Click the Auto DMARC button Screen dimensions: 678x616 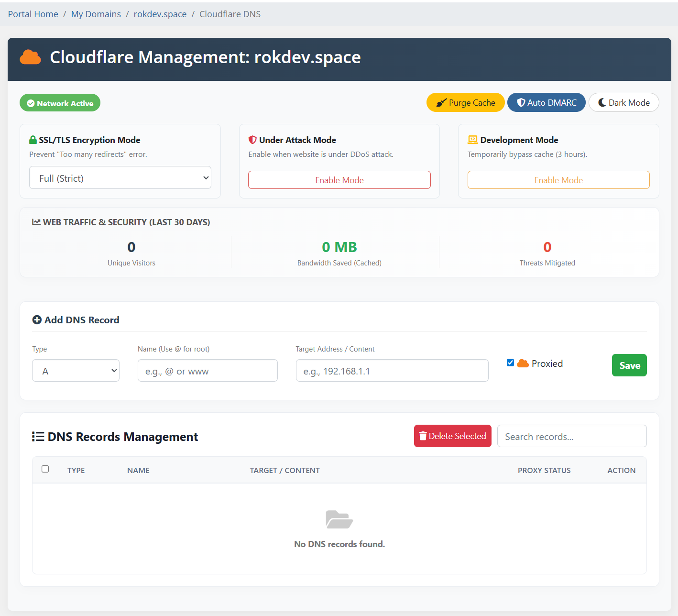(x=547, y=102)
